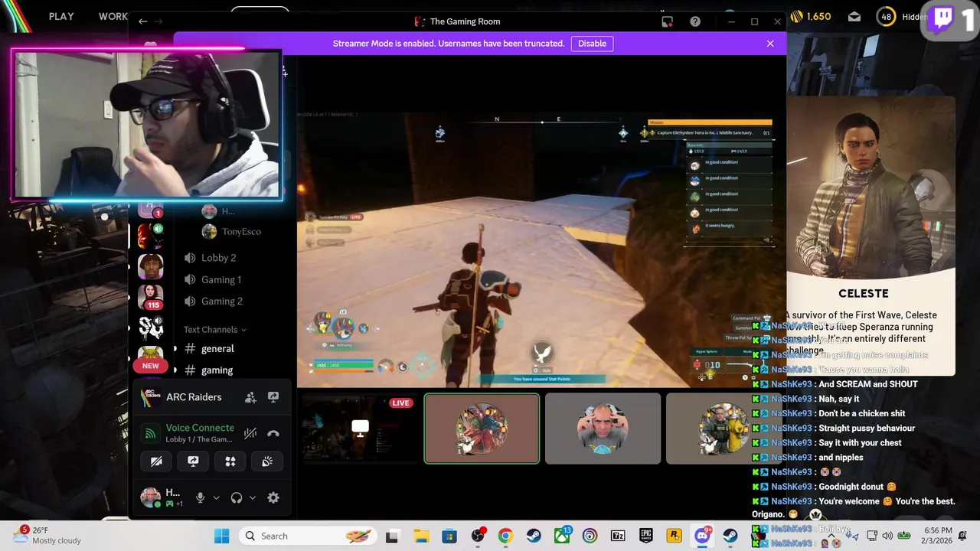Switch to Discord in taskbar
Screen dimensions: 980x551
tap(702, 536)
